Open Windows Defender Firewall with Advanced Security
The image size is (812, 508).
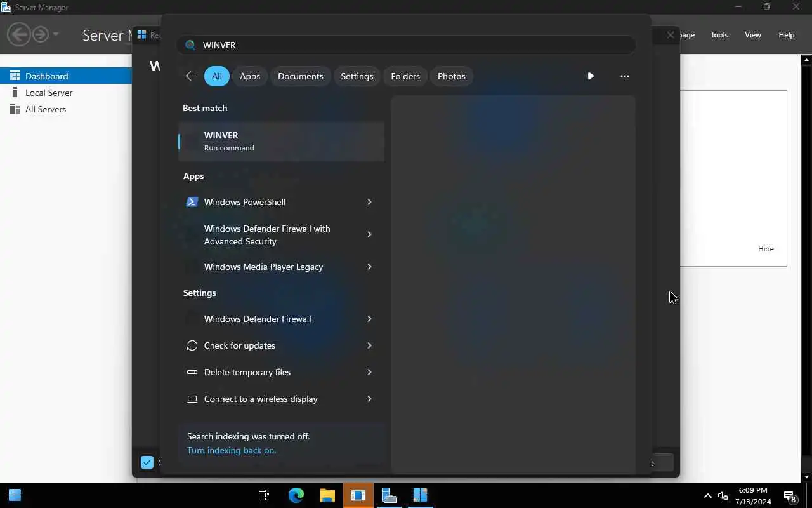click(272, 235)
